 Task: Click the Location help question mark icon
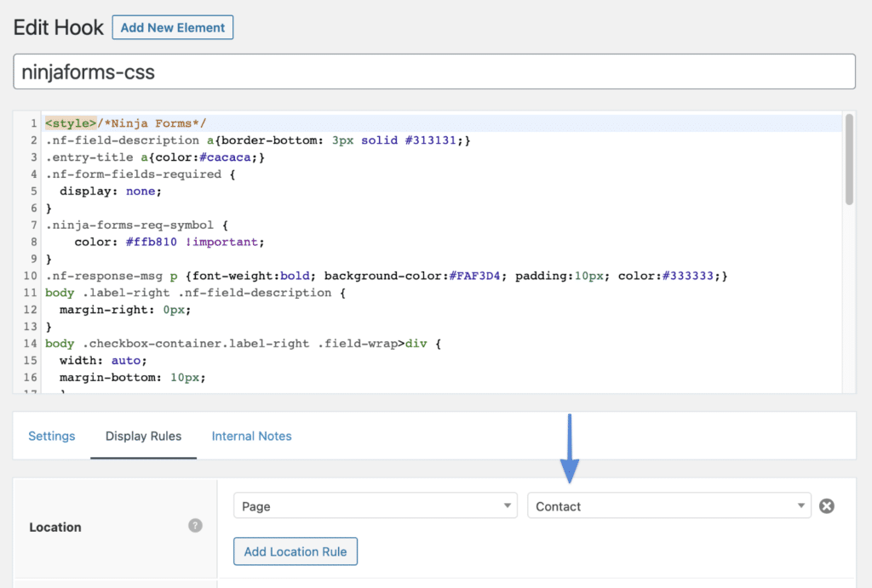coord(195,526)
